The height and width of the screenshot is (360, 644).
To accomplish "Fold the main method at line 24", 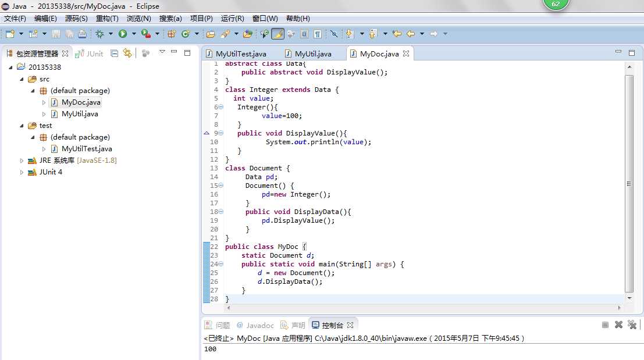I will click(221, 264).
